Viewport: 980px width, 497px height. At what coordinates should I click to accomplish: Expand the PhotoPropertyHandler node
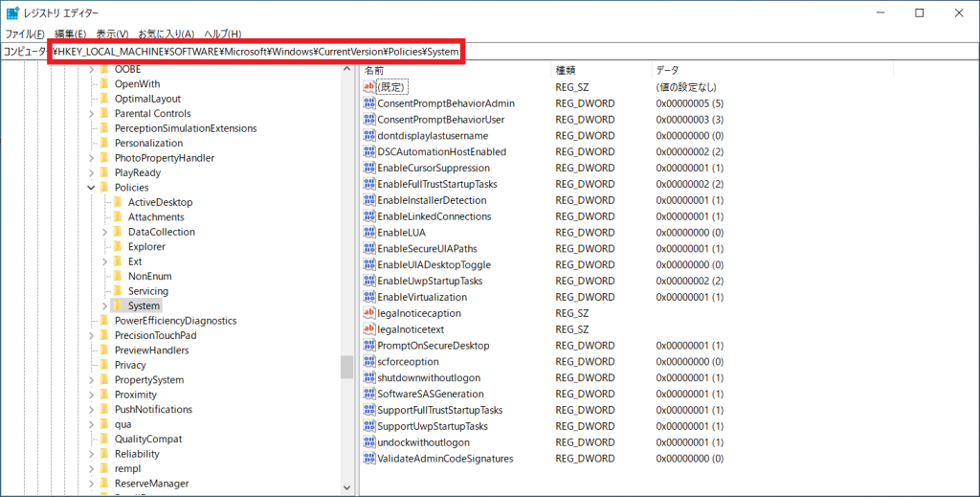point(91,158)
